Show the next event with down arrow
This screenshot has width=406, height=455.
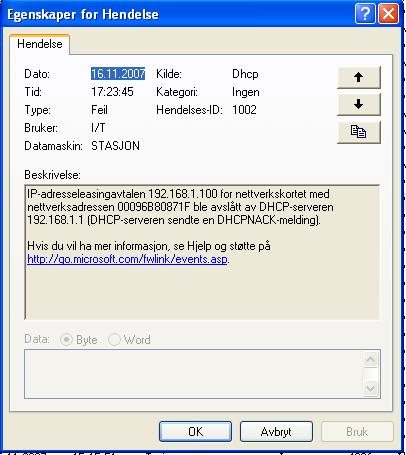click(359, 104)
